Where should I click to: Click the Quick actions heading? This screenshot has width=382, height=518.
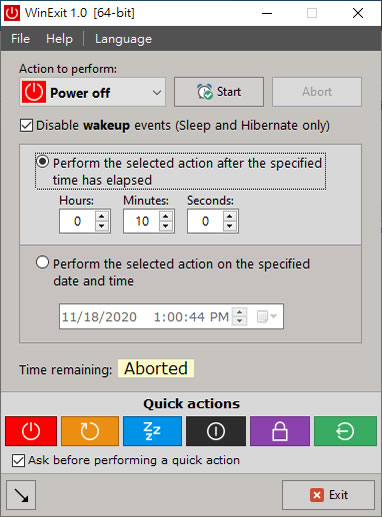coord(192,404)
